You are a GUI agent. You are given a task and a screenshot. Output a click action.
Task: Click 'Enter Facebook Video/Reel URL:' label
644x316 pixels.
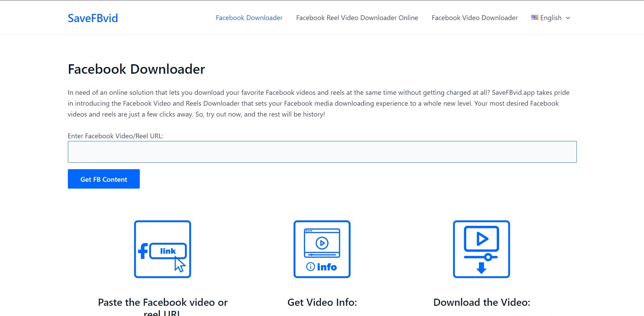point(115,136)
